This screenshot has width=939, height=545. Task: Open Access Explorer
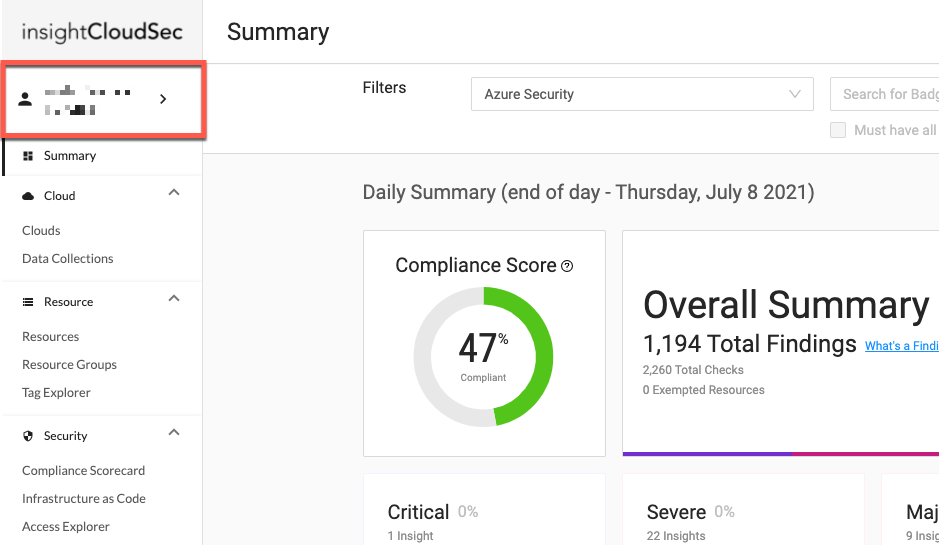pos(66,527)
